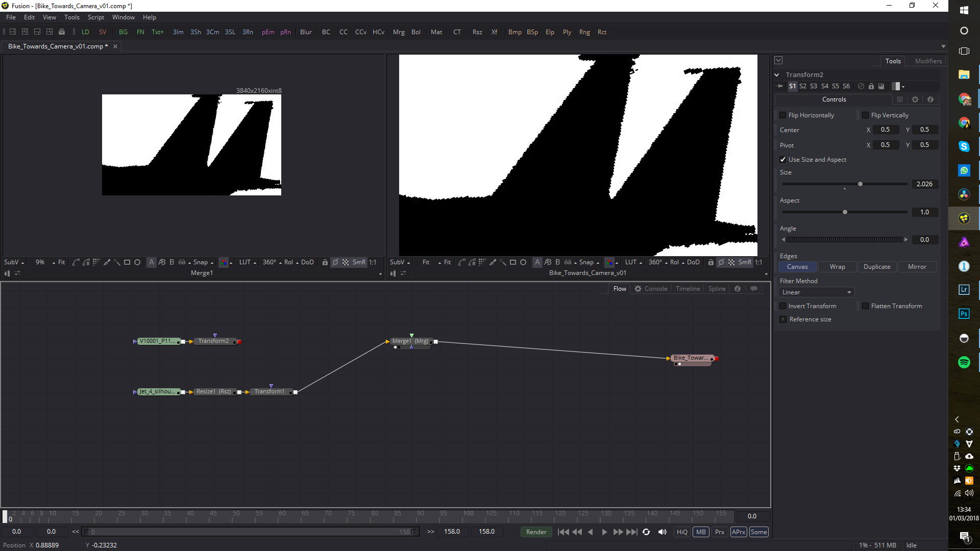Image resolution: width=980 pixels, height=551 pixels.
Task: Mute audio with the speaker icon
Action: click(663, 532)
